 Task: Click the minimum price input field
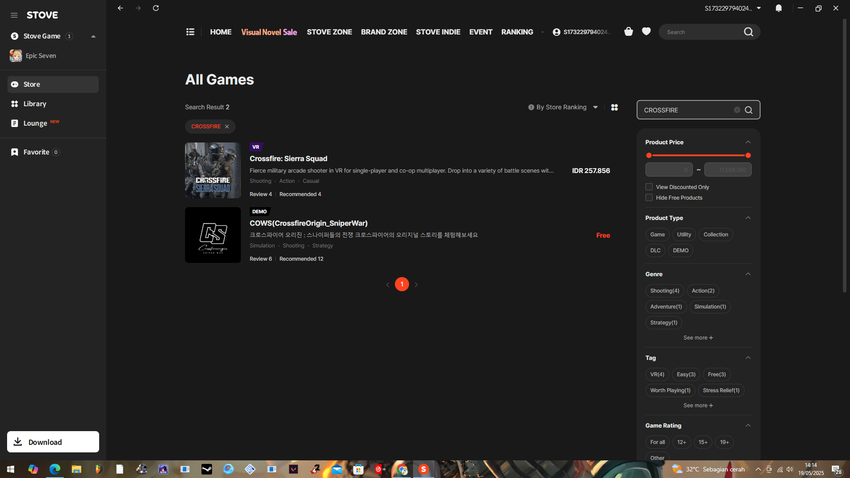click(x=669, y=170)
